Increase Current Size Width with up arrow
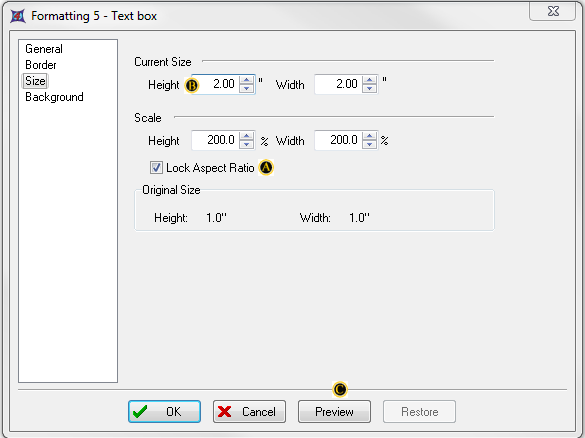Viewport: 585px width, 438px height. tap(369, 79)
